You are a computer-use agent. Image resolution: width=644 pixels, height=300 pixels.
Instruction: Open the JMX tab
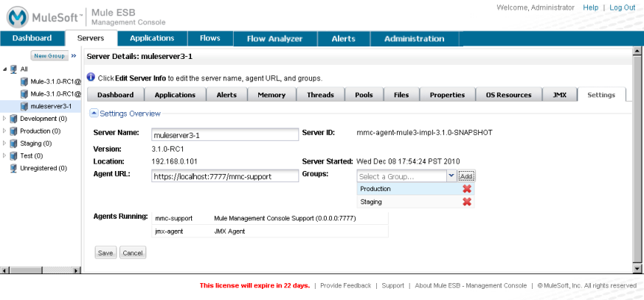pos(559,95)
